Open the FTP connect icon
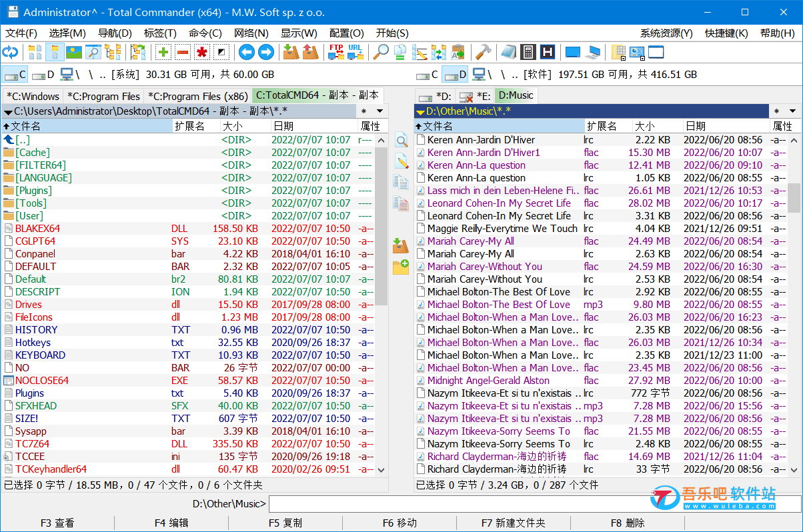 pyautogui.click(x=335, y=52)
